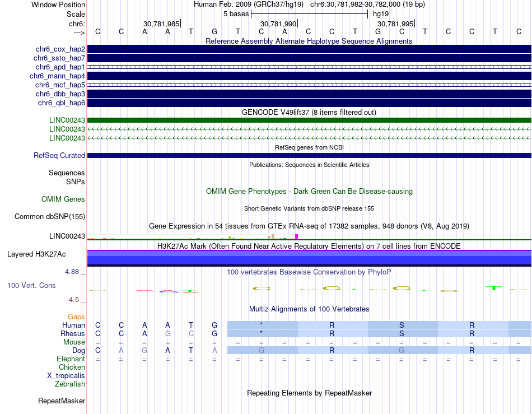532x414 pixels.
Task: Click the chr6_cox_hap2 track label
Action: click(x=60, y=49)
